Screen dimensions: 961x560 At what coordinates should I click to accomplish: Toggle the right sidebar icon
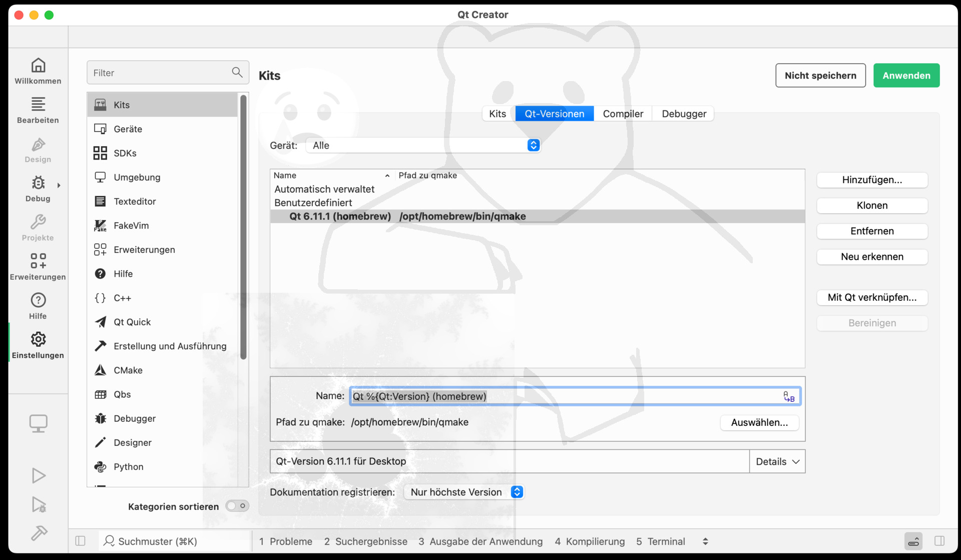tap(939, 541)
